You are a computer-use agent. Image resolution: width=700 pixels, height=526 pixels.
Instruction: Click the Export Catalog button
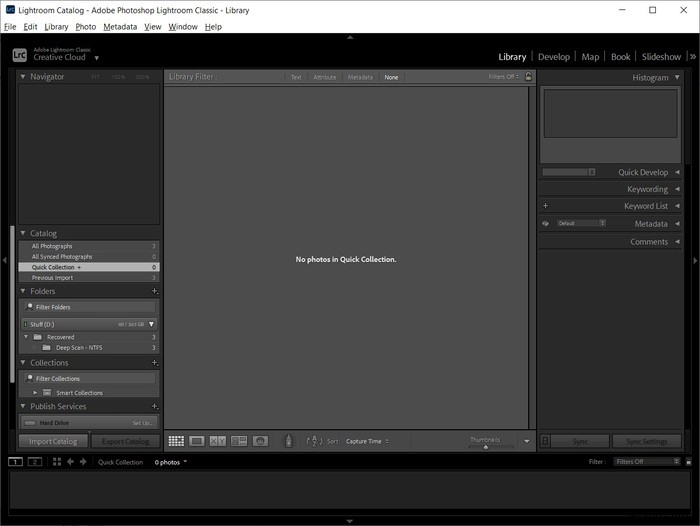(125, 441)
